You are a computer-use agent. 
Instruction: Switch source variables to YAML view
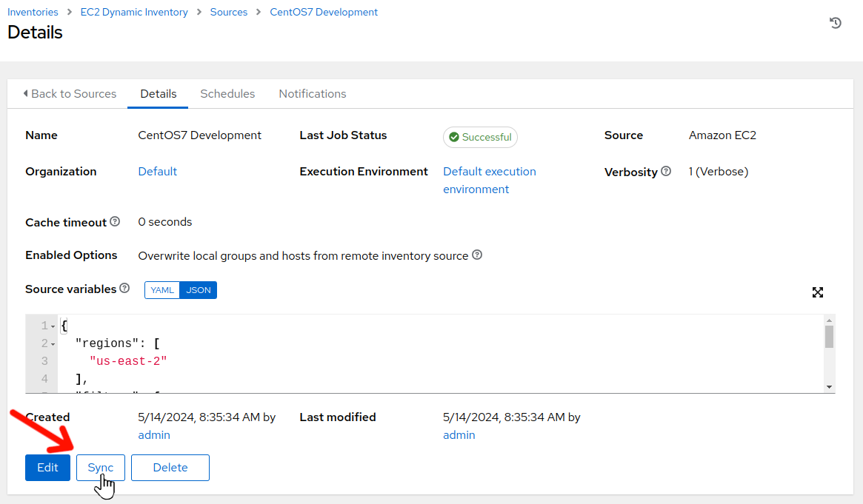point(162,290)
